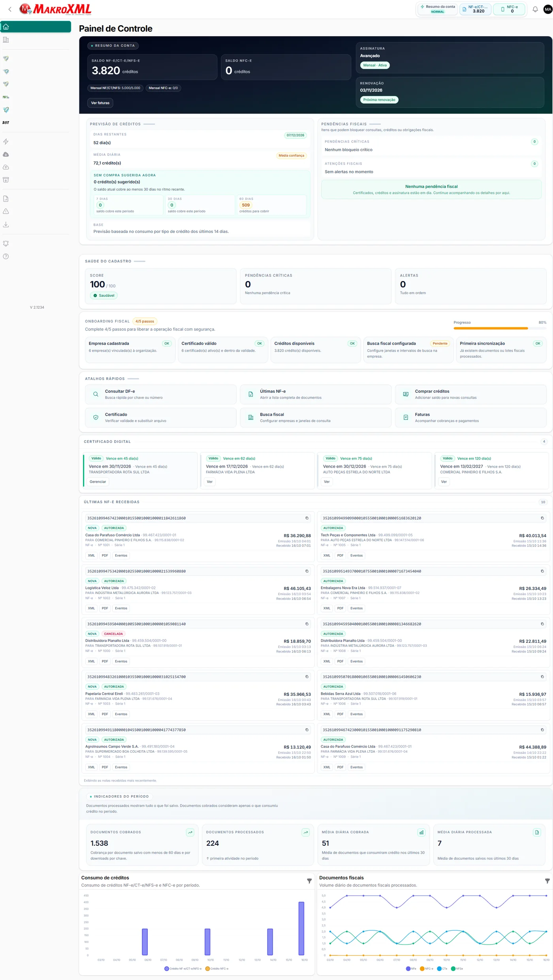
Task: Open the home dashboard icon in the sidebar
Action: [x=6, y=27]
